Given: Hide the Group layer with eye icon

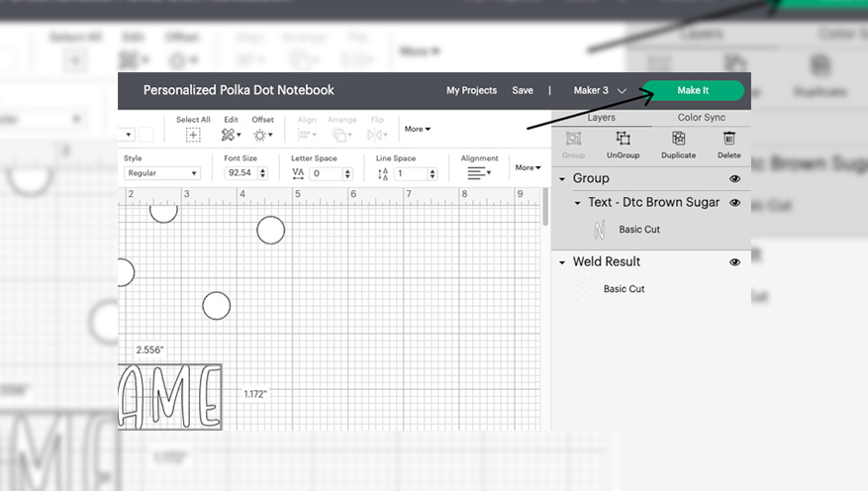Looking at the screenshot, I should (x=734, y=179).
